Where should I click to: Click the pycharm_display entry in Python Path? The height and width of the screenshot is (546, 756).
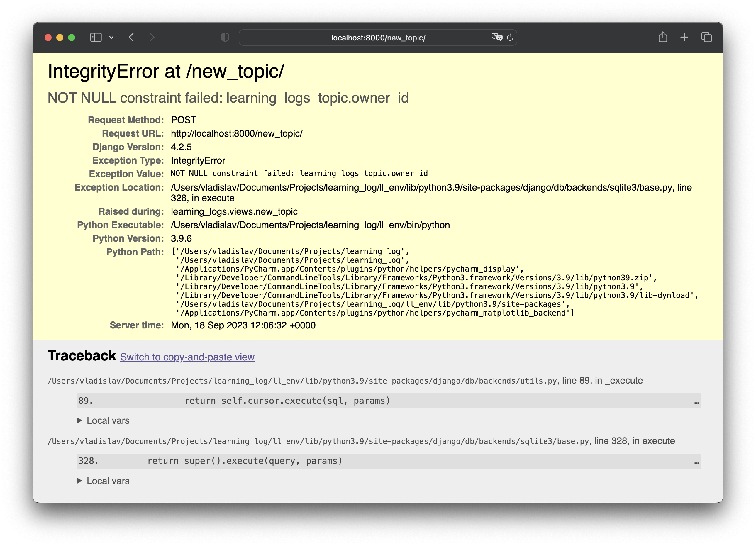(x=350, y=269)
